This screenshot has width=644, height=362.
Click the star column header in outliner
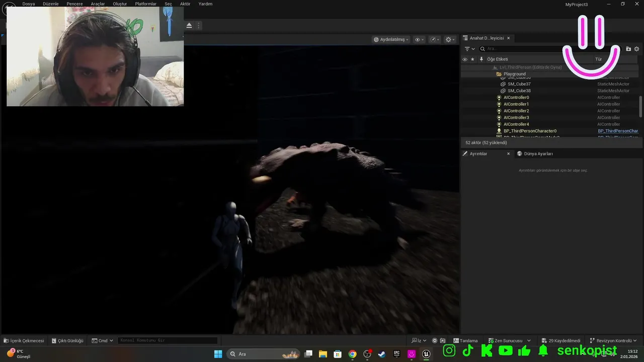click(x=472, y=59)
